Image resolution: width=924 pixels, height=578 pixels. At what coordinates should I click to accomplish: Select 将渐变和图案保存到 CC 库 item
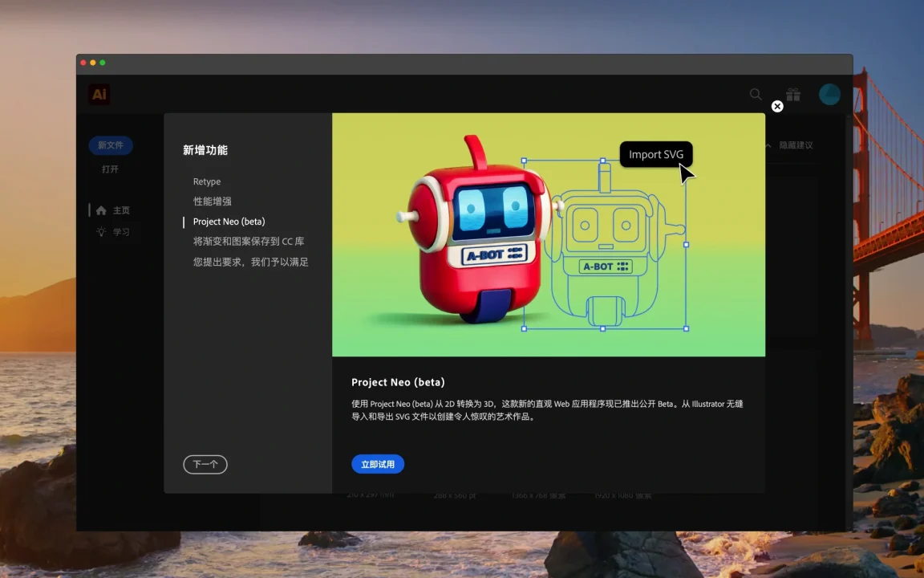249,241
